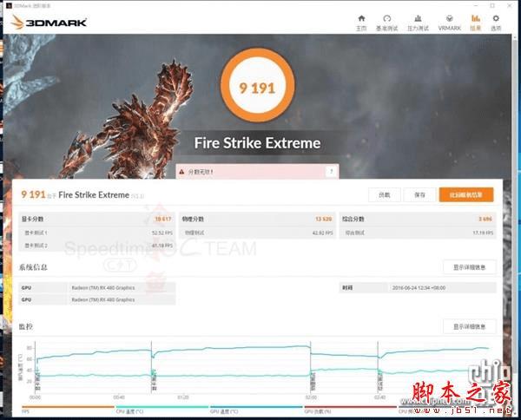The width and height of the screenshot is (521, 420).
Task: Go to the Home tab
Action: click(x=361, y=23)
